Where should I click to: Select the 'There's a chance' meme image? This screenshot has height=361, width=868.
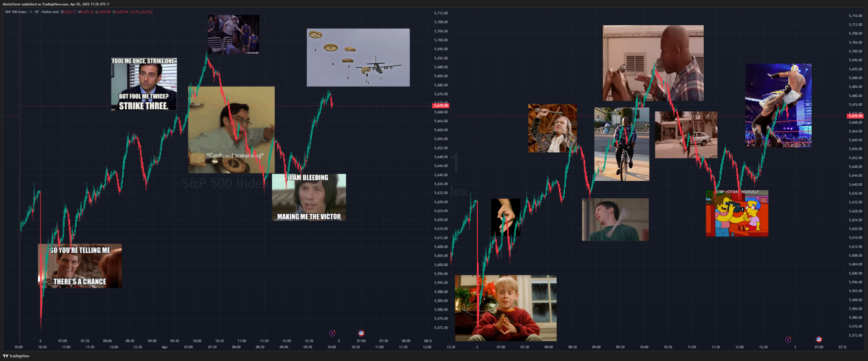[x=80, y=266]
